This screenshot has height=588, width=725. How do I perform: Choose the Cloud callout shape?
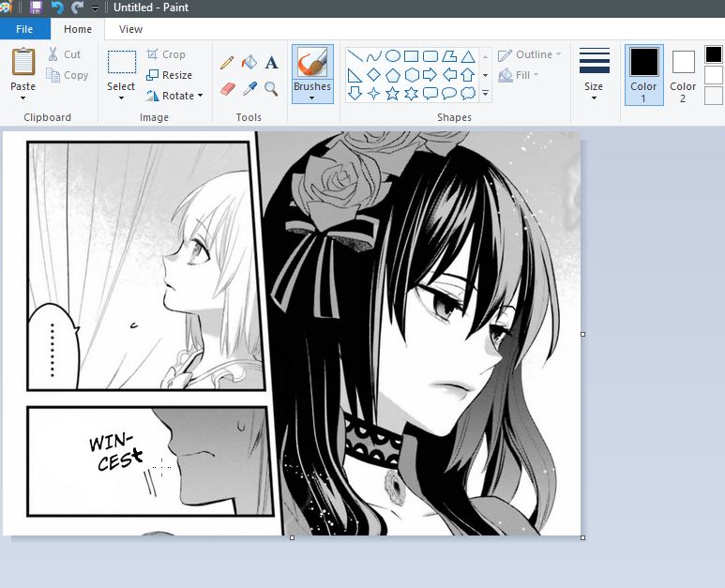coord(468,93)
